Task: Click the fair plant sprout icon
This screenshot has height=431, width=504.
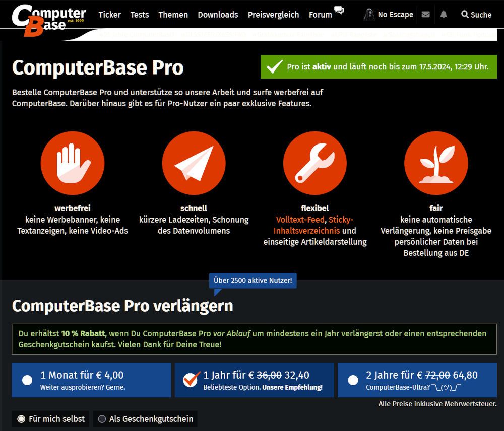Action: coord(436,163)
